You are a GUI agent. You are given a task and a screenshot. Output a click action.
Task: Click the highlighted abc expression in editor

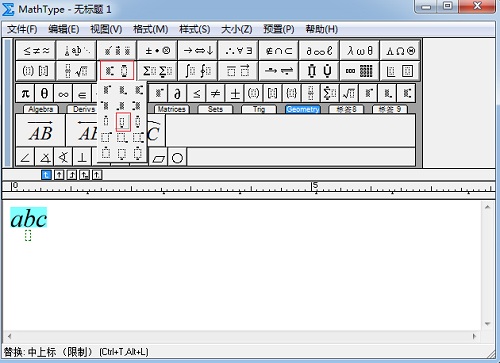(x=29, y=218)
